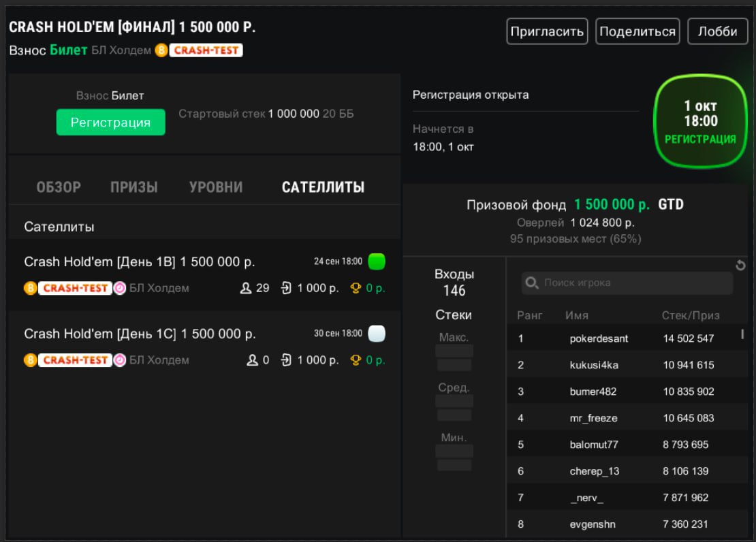The height and width of the screenshot is (542, 756).
Task: Click the pink clock icon in День 1C row
Action: click(120, 360)
